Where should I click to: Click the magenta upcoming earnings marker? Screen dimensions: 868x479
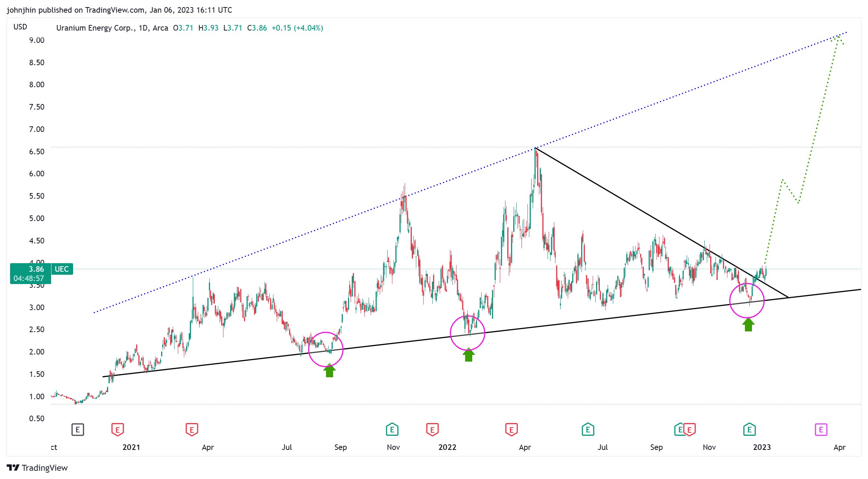[821, 429]
